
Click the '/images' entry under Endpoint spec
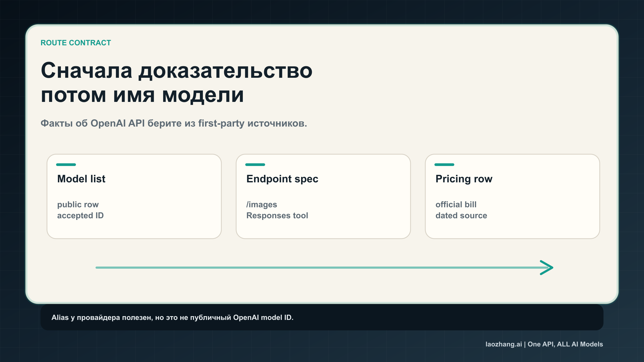262,204
